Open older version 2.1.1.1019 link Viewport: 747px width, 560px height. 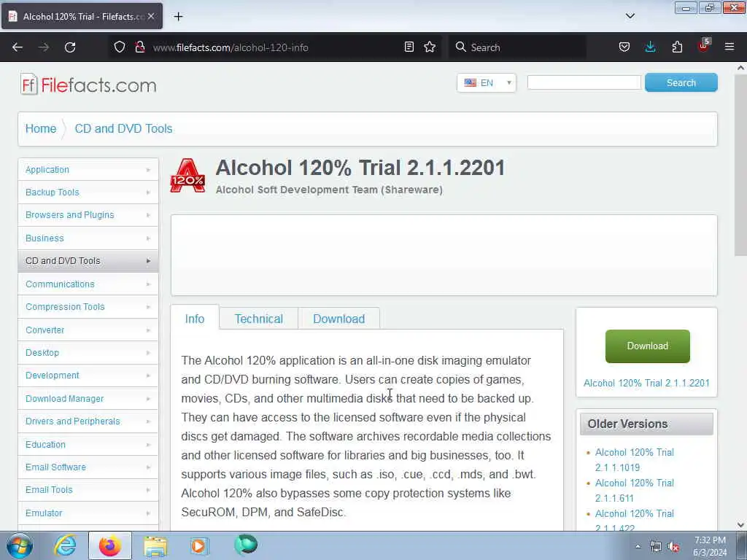[x=635, y=459]
